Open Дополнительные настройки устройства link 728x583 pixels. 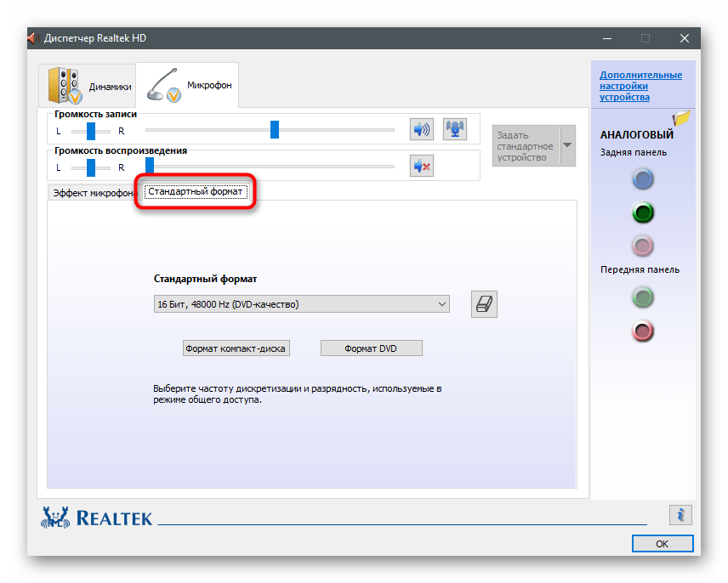tap(640, 87)
